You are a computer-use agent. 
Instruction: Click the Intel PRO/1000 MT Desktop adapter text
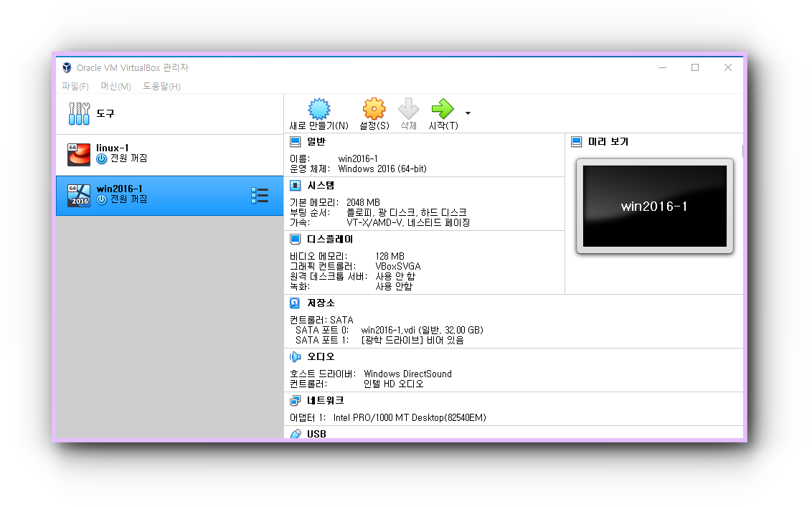[x=410, y=418]
